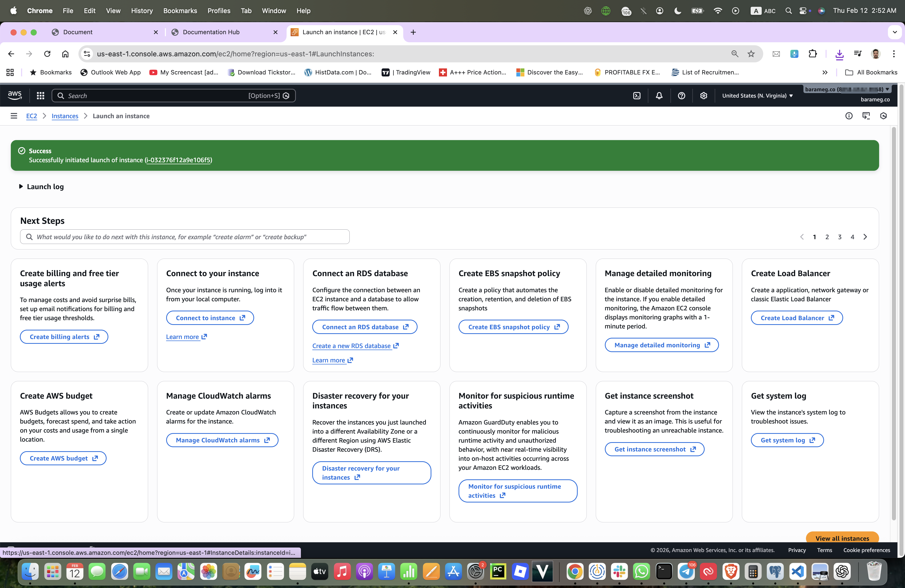Click the AWS help question-mark icon

click(x=682, y=96)
